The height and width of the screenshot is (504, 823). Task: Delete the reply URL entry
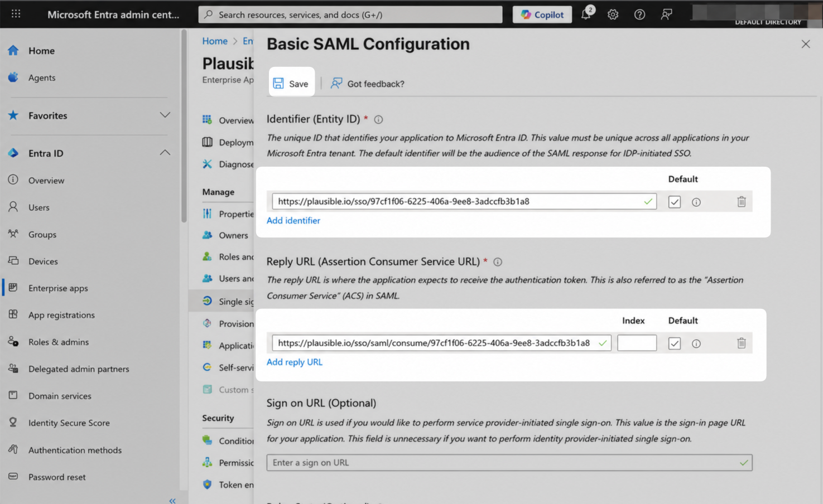coord(742,343)
